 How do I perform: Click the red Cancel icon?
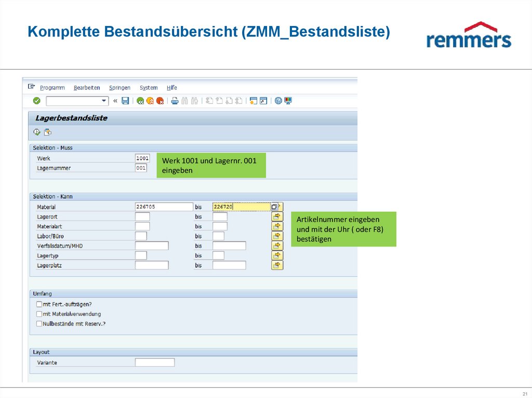(159, 100)
